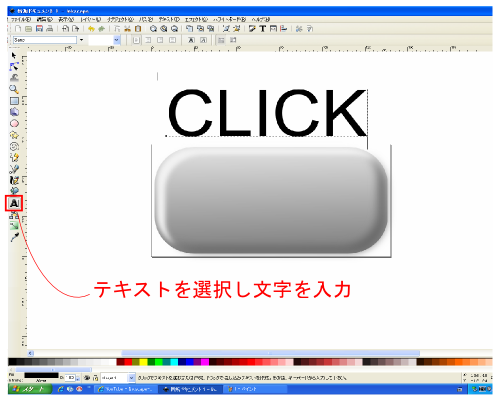Viewport: 500px width, 400px height.
Task: Toggle justified text alignment
Action: click(x=172, y=40)
